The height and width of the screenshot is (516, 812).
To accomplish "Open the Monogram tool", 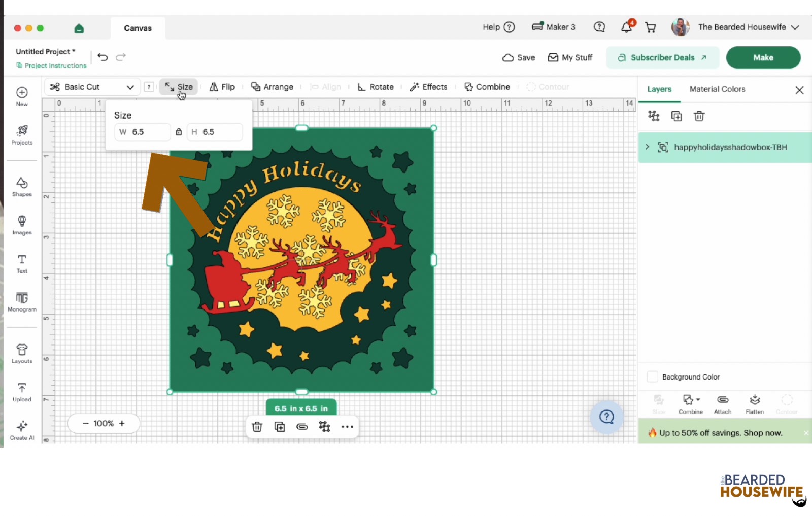I will pyautogui.click(x=22, y=302).
